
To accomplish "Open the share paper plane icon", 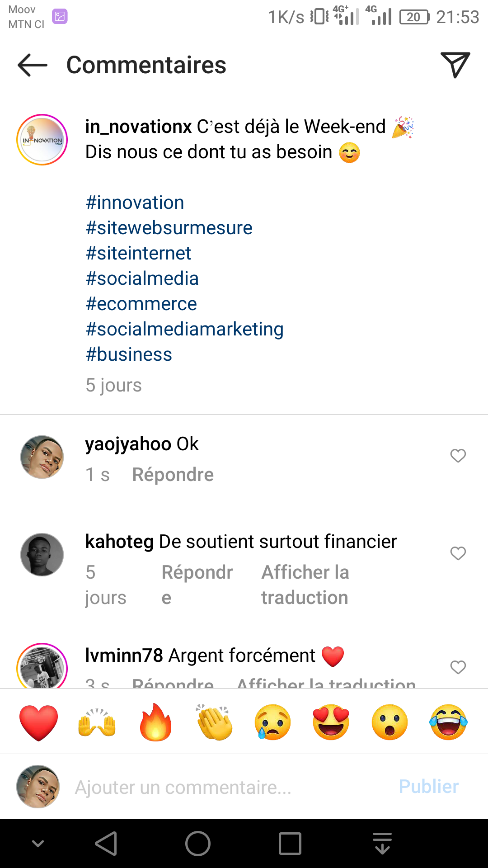I will point(455,65).
